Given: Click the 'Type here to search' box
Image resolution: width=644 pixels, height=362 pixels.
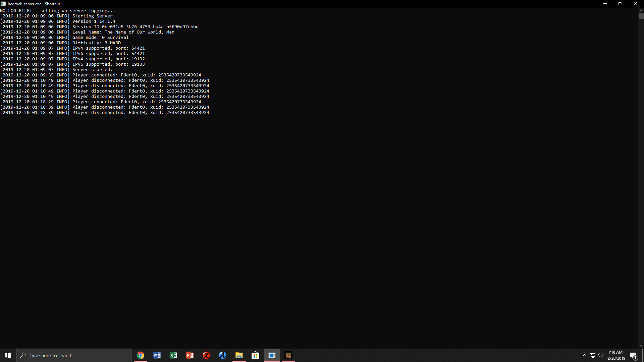Looking at the screenshot, I should [x=74, y=355].
